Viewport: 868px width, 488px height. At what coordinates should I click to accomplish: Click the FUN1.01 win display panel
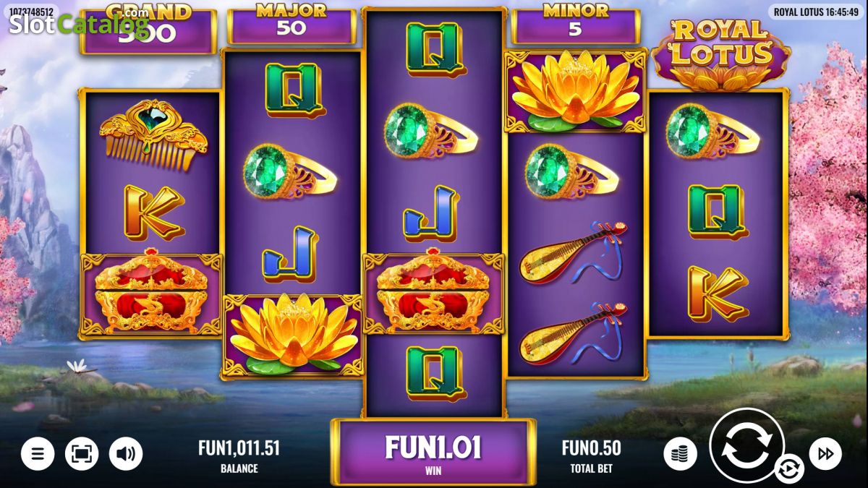coord(433,453)
